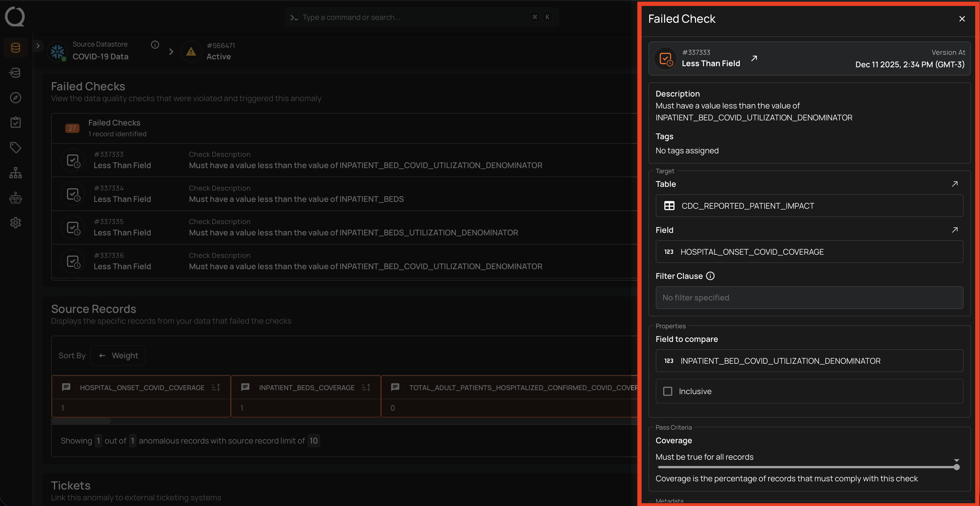Select the INPATIENT_BEDS check description text
The image size is (980, 506).
(296, 199)
